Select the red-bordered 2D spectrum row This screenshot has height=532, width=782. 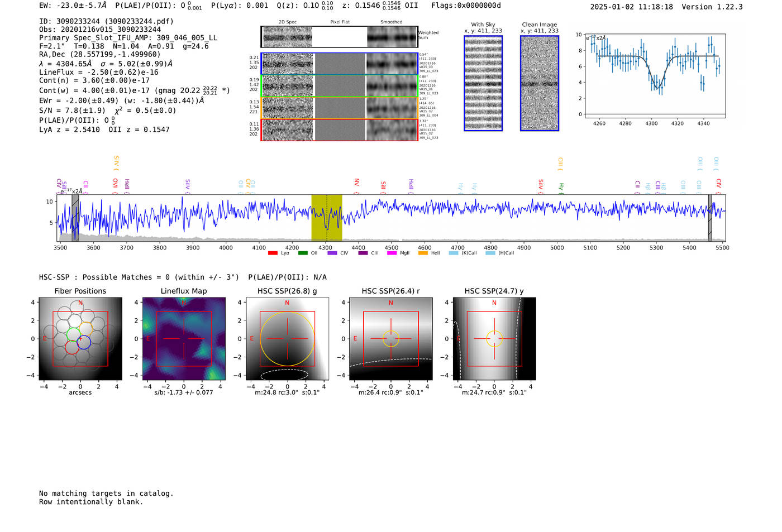[x=339, y=130]
